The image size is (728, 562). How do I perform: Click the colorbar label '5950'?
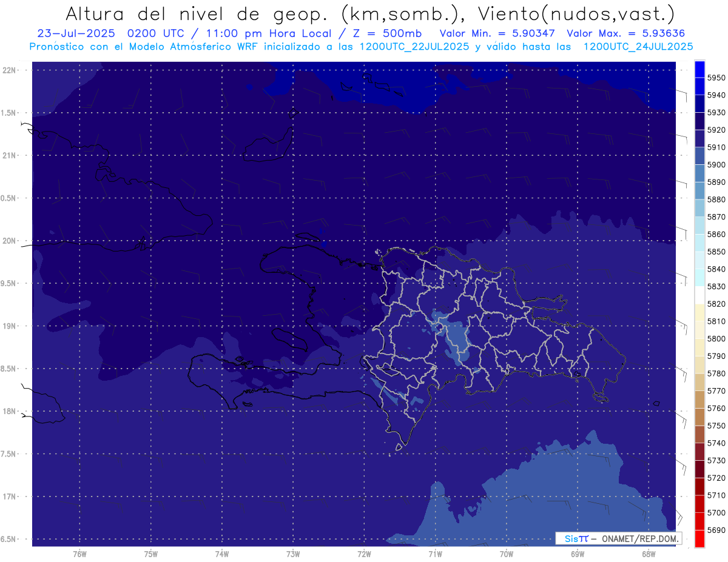point(716,78)
